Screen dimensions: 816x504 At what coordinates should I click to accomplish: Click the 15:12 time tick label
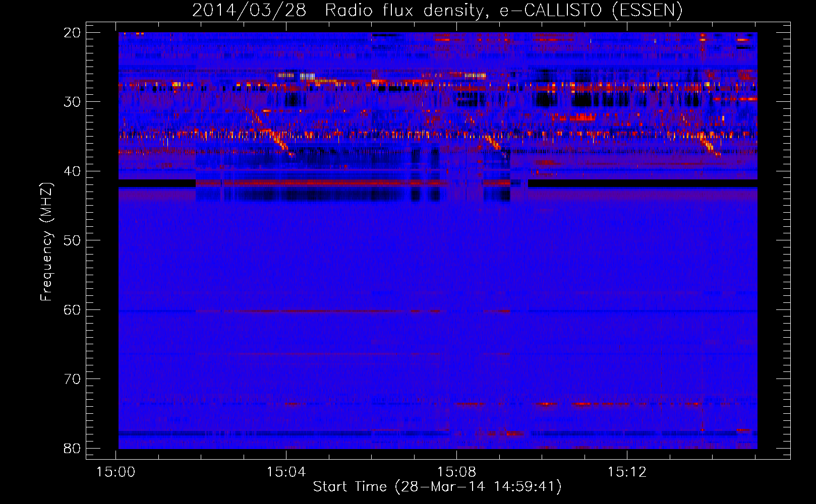(x=627, y=472)
